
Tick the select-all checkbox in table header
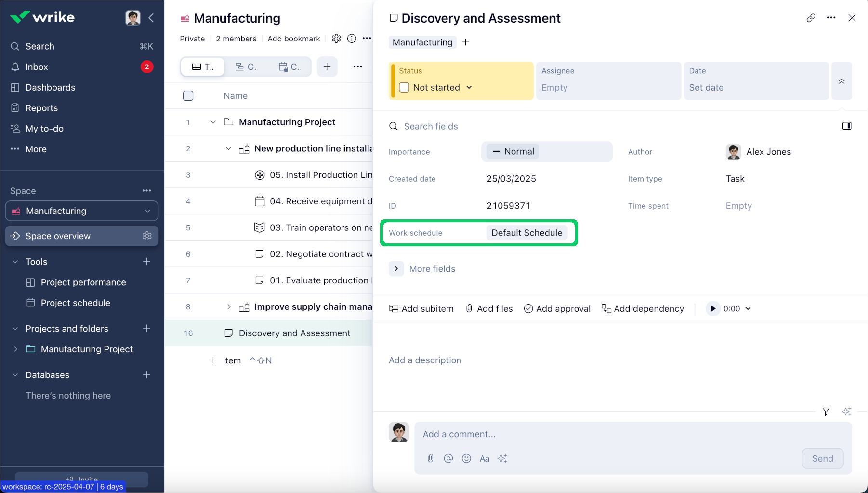tap(188, 96)
